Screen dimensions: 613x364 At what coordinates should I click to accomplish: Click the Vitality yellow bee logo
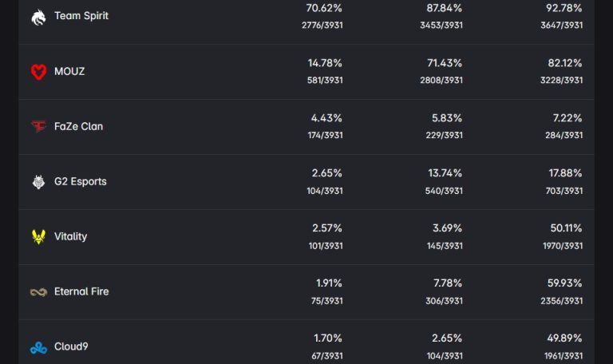pos(38,237)
